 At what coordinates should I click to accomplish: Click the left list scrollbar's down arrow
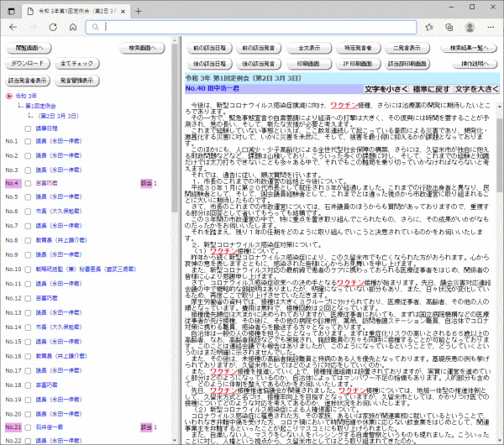[x=175, y=441]
